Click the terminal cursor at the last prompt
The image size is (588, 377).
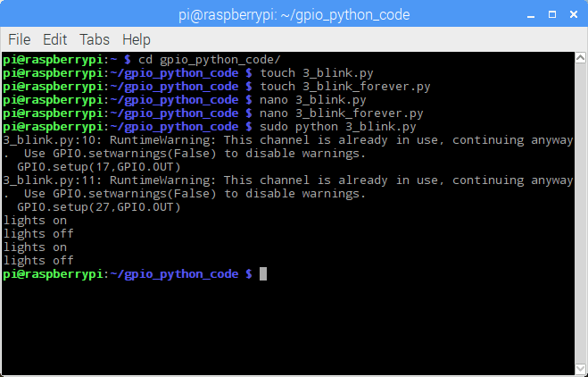tap(263, 273)
